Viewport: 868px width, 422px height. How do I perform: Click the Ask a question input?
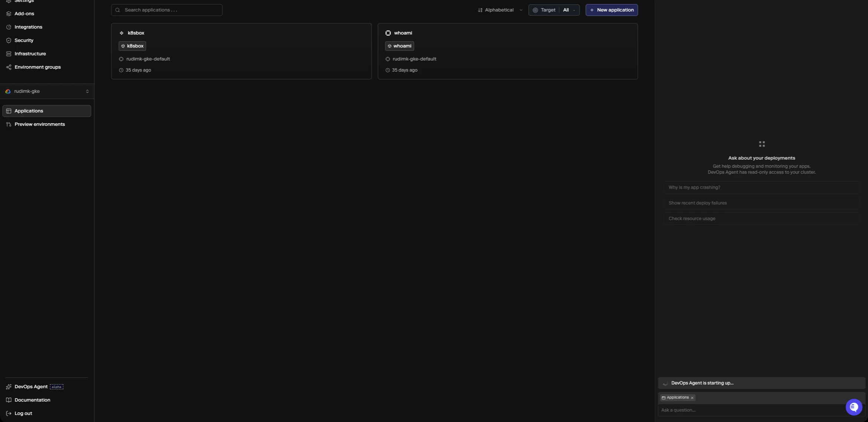[750, 410]
